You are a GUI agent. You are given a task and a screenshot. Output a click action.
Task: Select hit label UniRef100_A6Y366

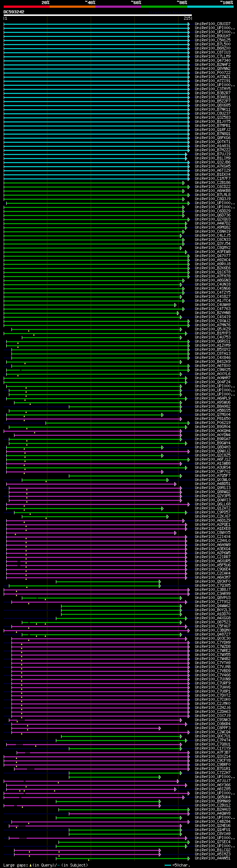click(x=213, y=785)
